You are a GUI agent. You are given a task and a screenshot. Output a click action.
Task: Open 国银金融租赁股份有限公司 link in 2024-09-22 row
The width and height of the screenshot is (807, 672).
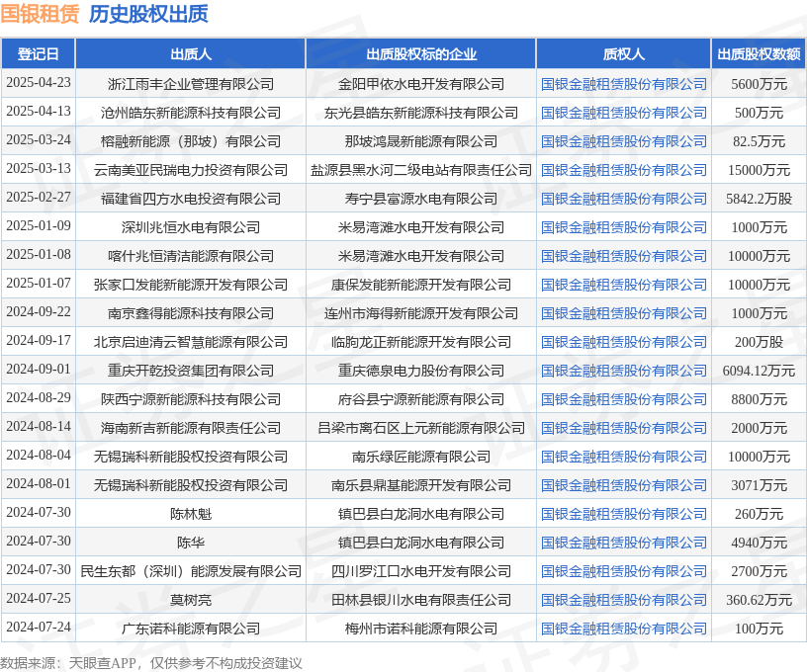click(624, 313)
